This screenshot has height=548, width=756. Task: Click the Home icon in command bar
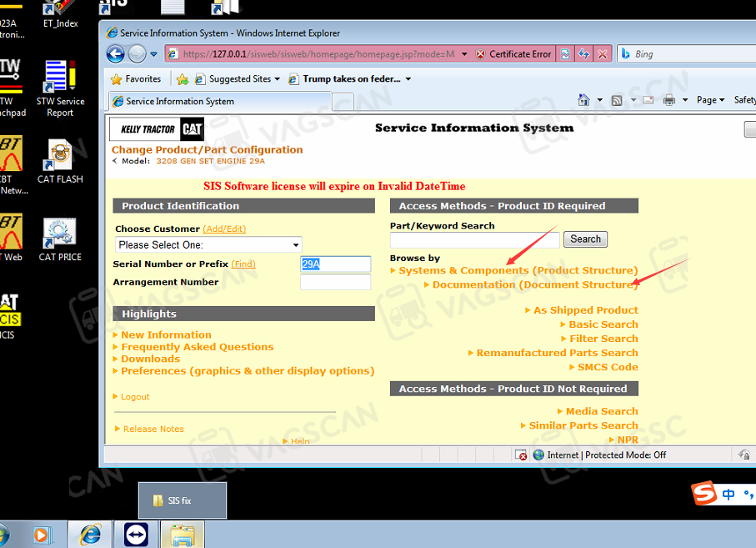(x=583, y=100)
